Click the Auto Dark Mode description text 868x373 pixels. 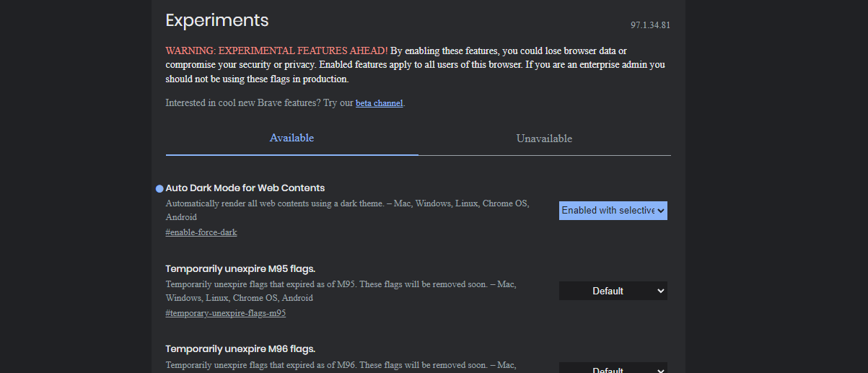click(x=348, y=210)
